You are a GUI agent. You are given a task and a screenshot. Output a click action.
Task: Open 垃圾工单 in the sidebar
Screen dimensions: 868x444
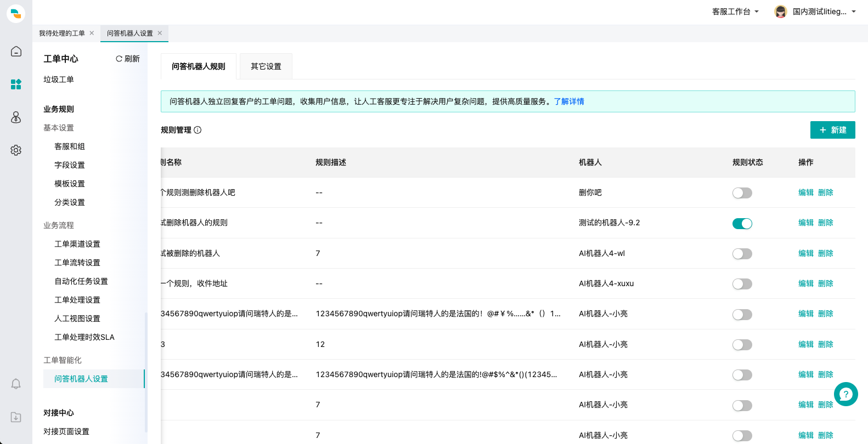coord(59,79)
